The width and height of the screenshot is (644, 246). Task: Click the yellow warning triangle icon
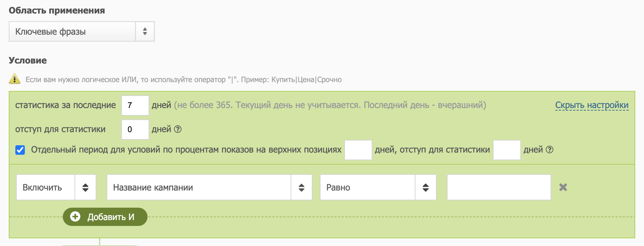14,79
